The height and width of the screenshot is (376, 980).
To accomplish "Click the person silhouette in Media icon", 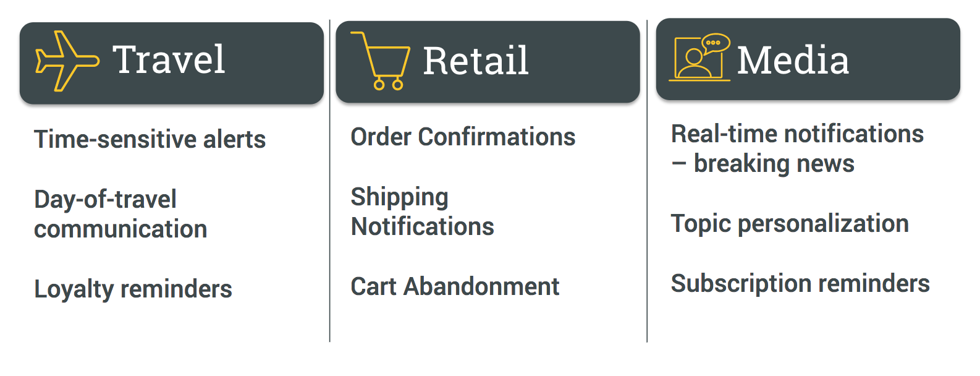I will pos(694,62).
